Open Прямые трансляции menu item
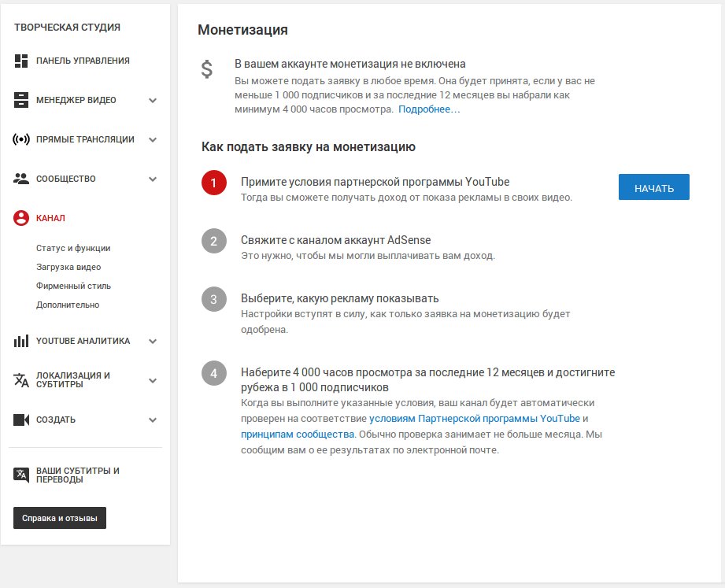Screen dimensions: 725x588 86,139
